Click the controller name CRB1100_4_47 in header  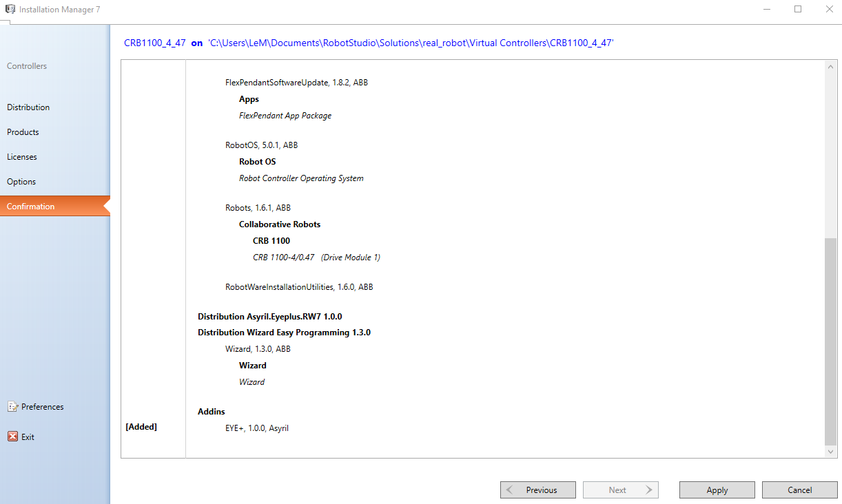(x=155, y=43)
